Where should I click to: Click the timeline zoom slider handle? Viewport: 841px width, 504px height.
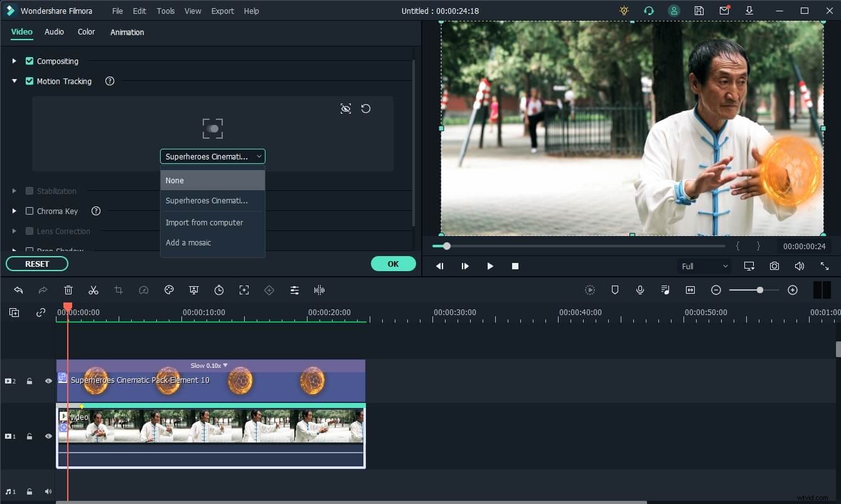coord(760,290)
